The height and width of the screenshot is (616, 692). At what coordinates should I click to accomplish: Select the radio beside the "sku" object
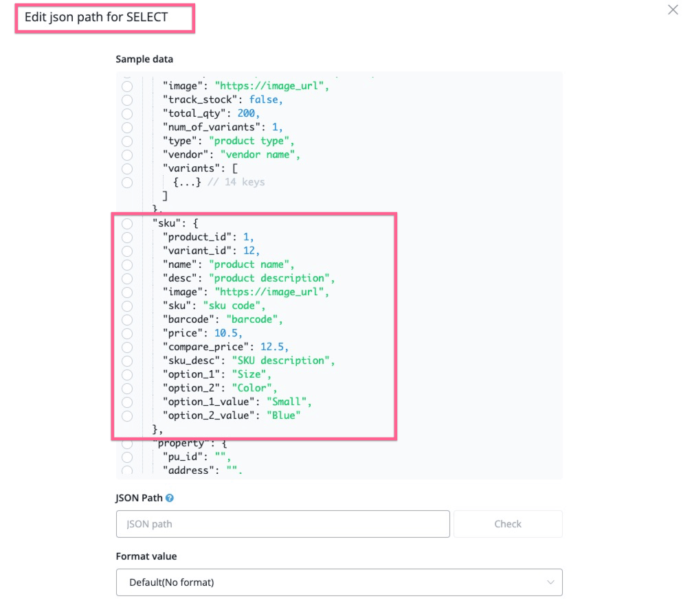[x=127, y=223]
